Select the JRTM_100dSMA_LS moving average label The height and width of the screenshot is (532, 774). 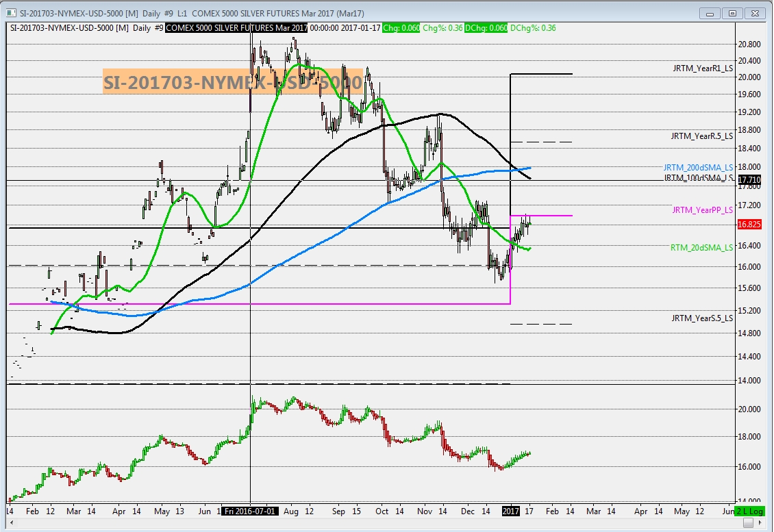pyautogui.click(x=699, y=177)
